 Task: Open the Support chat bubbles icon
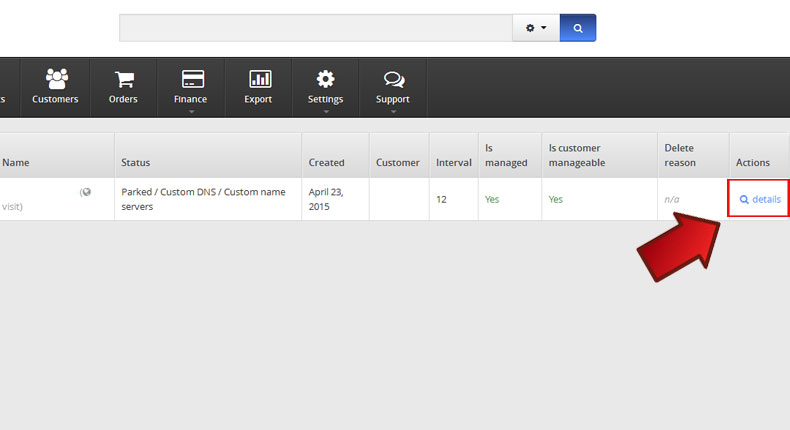point(393,79)
